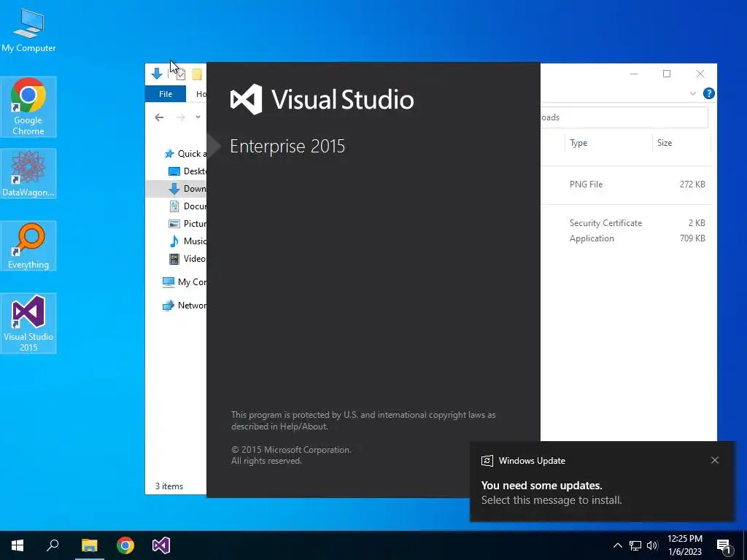
Task: Open the volume tray icon
Action: 652,545
